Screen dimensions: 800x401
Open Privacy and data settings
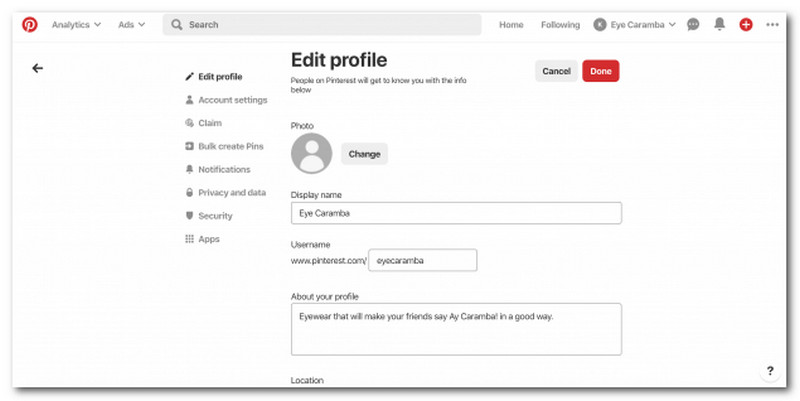[x=231, y=193]
